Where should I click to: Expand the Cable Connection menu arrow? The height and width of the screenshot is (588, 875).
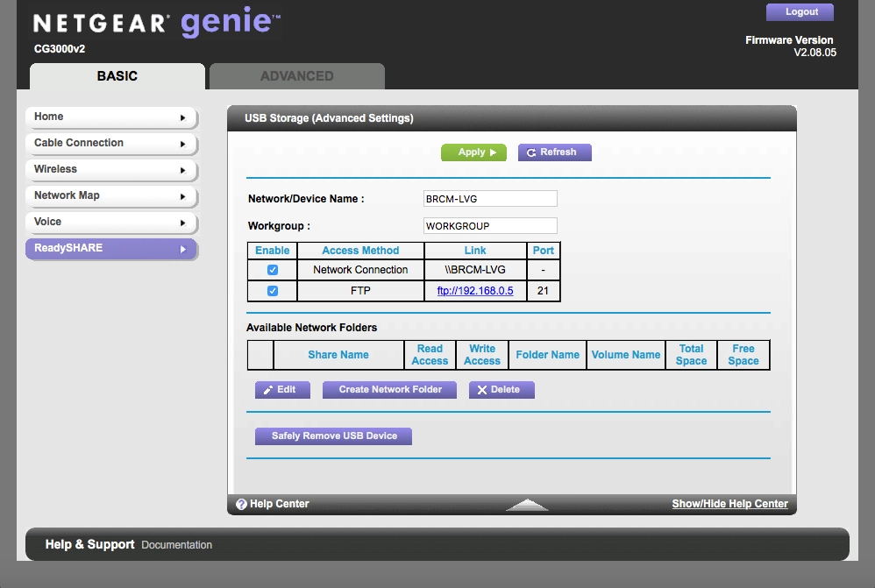coord(182,144)
